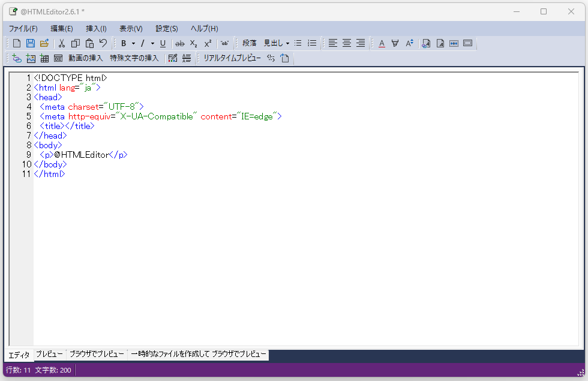Open the 編集(E) menu
Image resolution: width=588 pixels, height=381 pixels.
point(62,29)
